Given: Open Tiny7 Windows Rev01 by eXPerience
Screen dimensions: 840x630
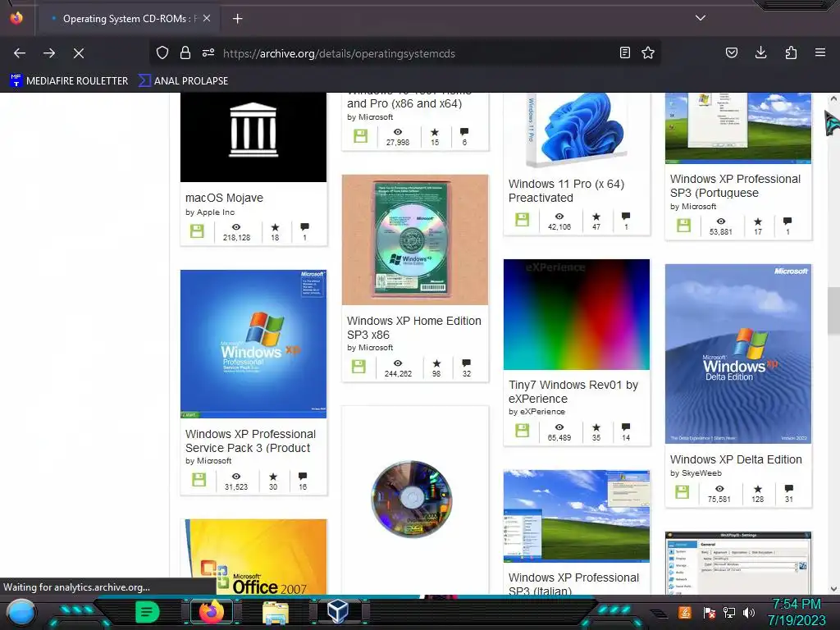Looking at the screenshot, I should point(573,391).
